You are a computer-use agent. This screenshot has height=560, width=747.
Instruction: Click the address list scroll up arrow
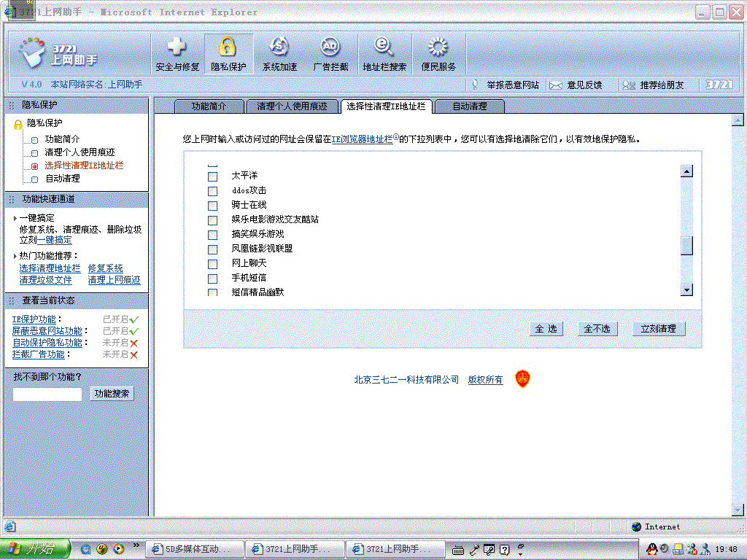(x=686, y=171)
